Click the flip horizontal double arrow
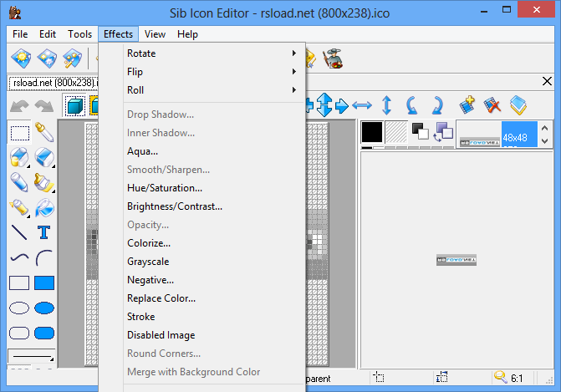561x392 pixels. (362, 105)
